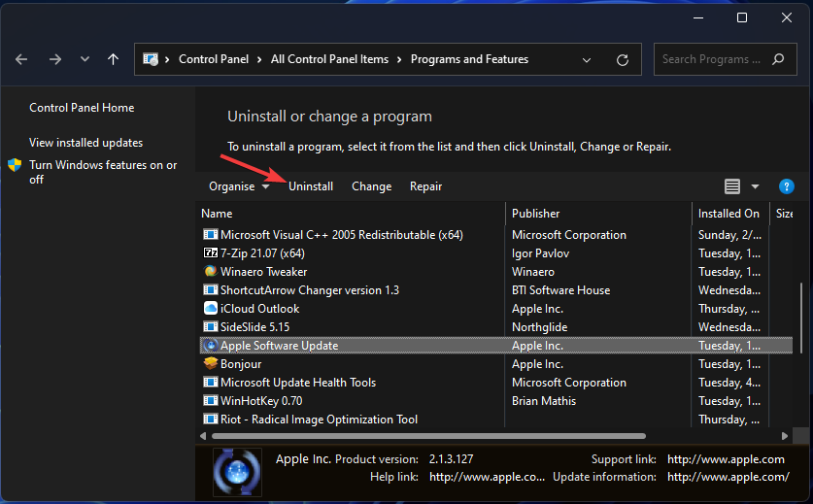Click the Uninstall toolbar button
The height and width of the screenshot is (504, 813).
[311, 186]
